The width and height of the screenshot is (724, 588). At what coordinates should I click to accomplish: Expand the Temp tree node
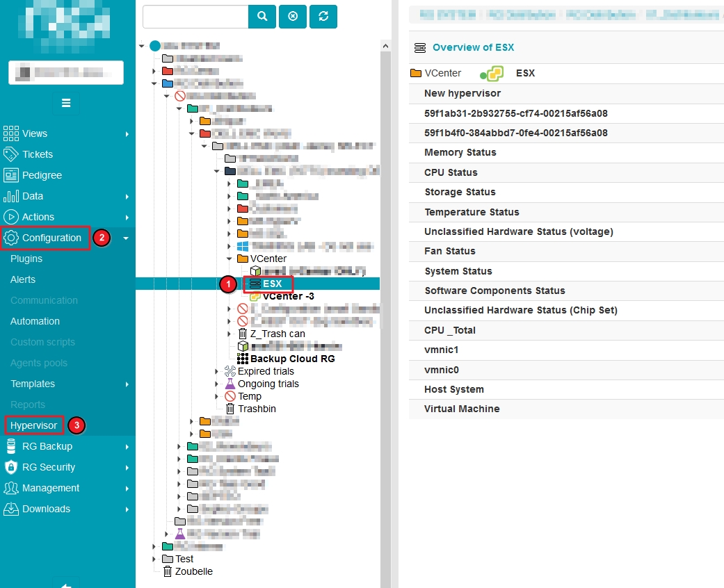[220, 396]
